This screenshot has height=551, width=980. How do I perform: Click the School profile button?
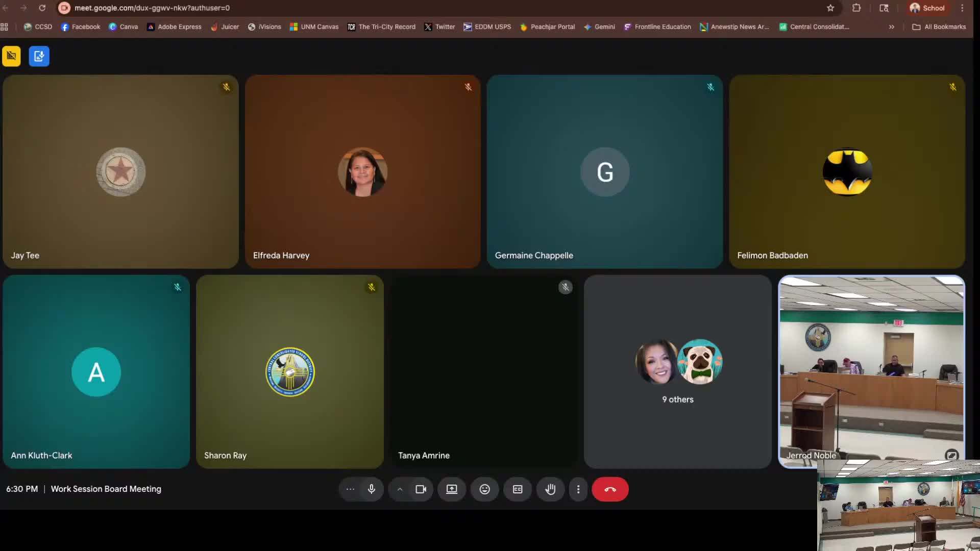(927, 8)
